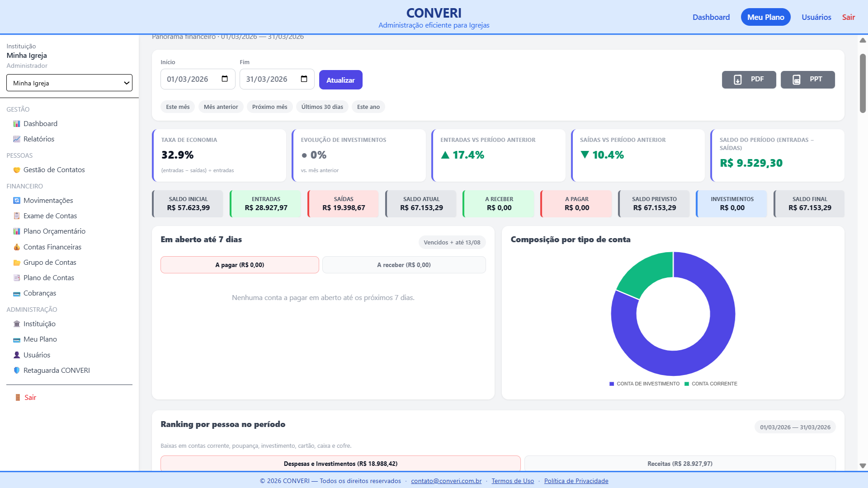The height and width of the screenshot is (488, 868).
Task: Click the sidebar Sair door icon
Action: 18,398
